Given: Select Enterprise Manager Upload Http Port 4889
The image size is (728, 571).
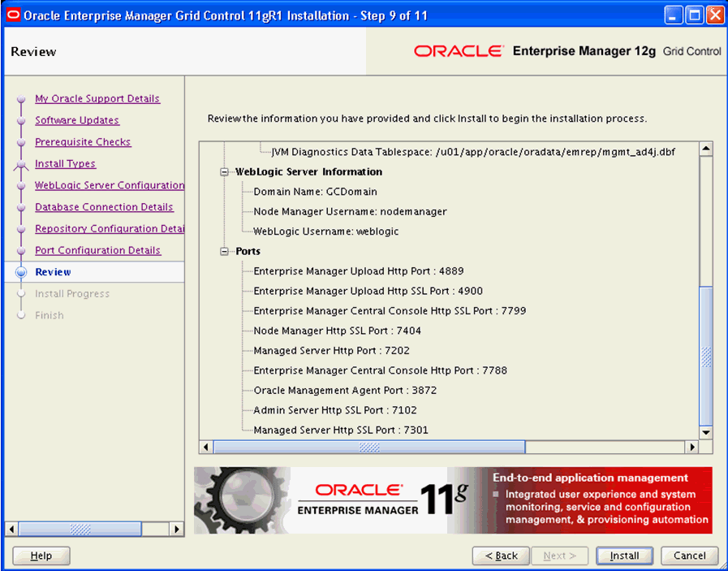Looking at the screenshot, I should click(x=359, y=271).
